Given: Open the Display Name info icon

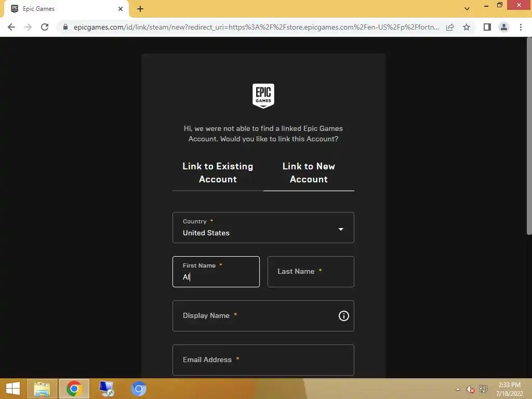Looking at the screenshot, I should pyautogui.click(x=344, y=316).
